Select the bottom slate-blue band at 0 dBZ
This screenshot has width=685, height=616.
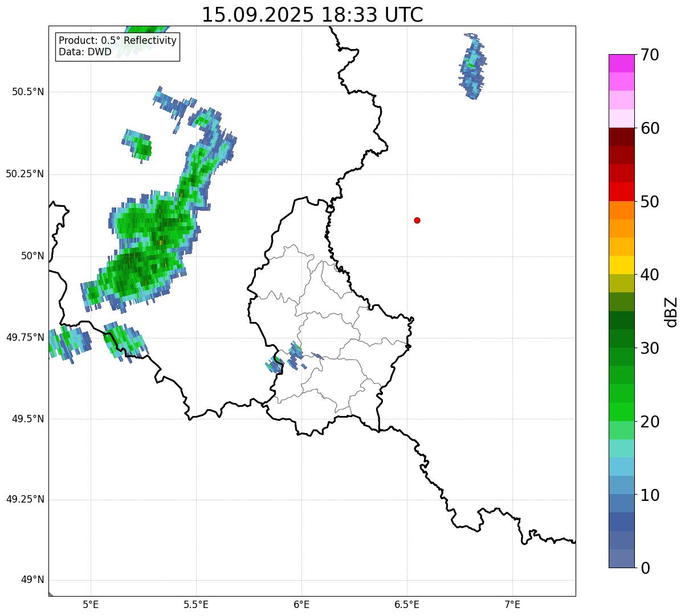click(x=621, y=558)
